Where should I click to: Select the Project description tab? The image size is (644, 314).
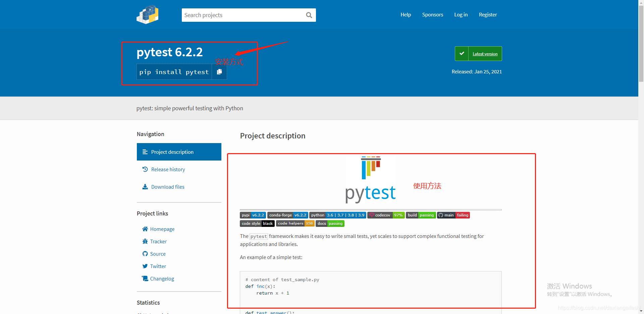pyautogui.click(x=179, y=152)
